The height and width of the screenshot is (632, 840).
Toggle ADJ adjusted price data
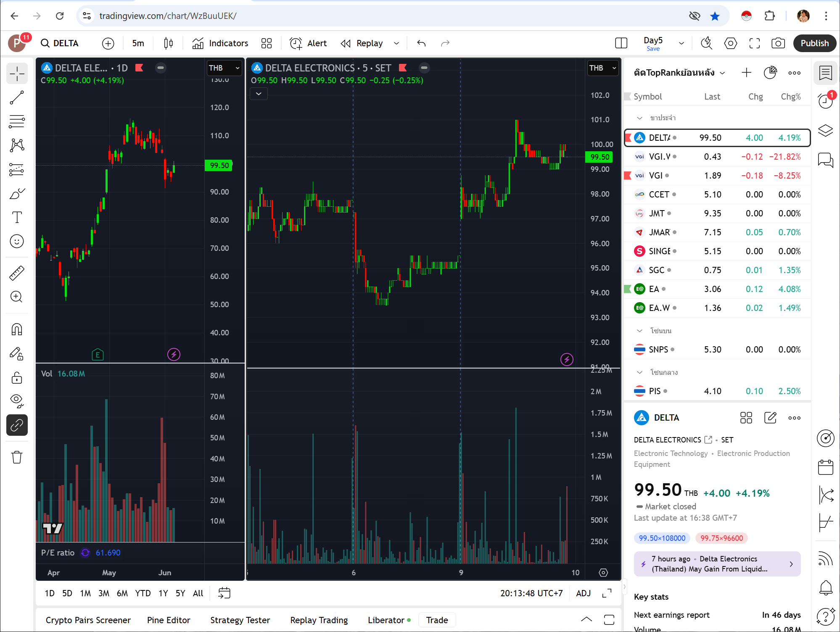[x=583, y=593]
